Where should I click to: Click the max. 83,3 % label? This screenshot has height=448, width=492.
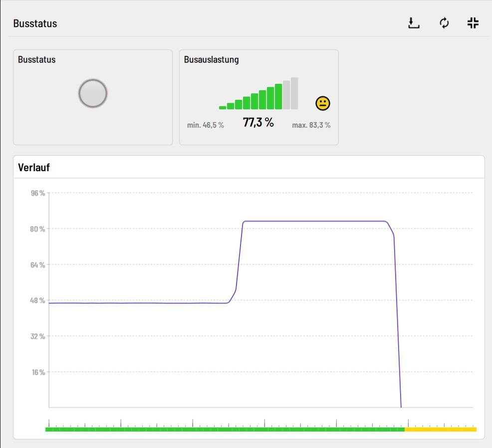pyautogui.click(x=311, y=125)
